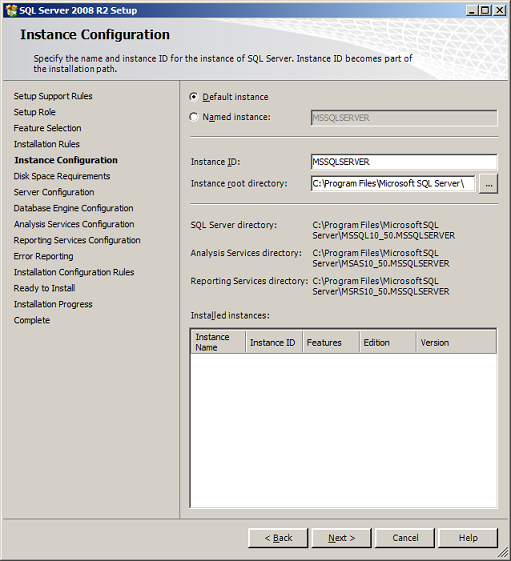Select the Default instance radio button
511x561 pixels.
click(x=194, y=97)
